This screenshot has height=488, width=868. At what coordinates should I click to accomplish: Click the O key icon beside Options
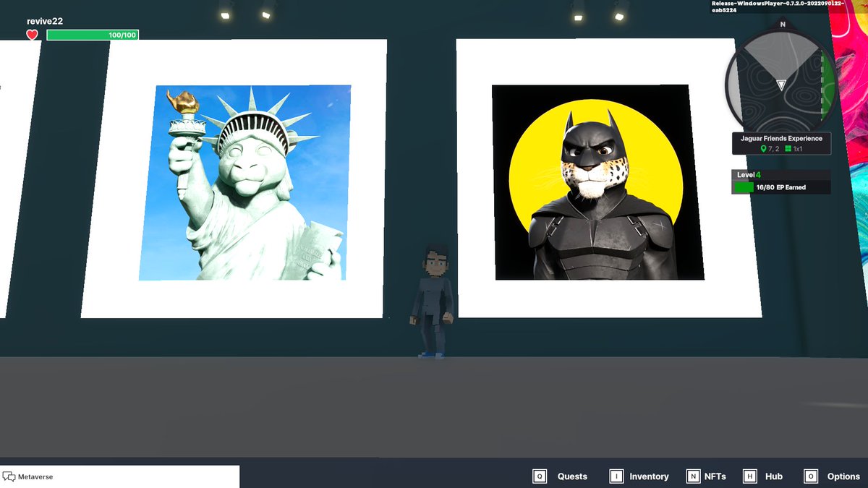[x=811, y=476]
